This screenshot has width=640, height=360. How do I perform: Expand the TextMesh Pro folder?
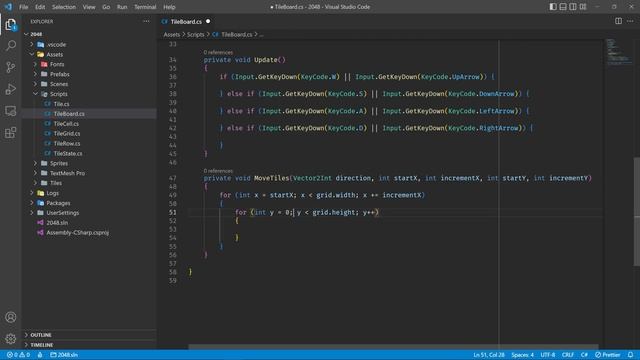[x=89, y=173]
